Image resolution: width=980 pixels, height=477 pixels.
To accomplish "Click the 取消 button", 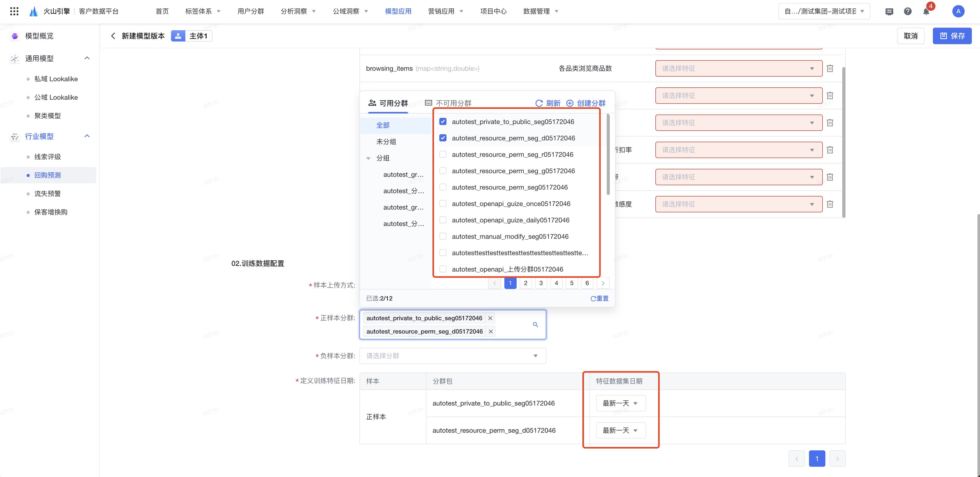I will tap(911, 36).
